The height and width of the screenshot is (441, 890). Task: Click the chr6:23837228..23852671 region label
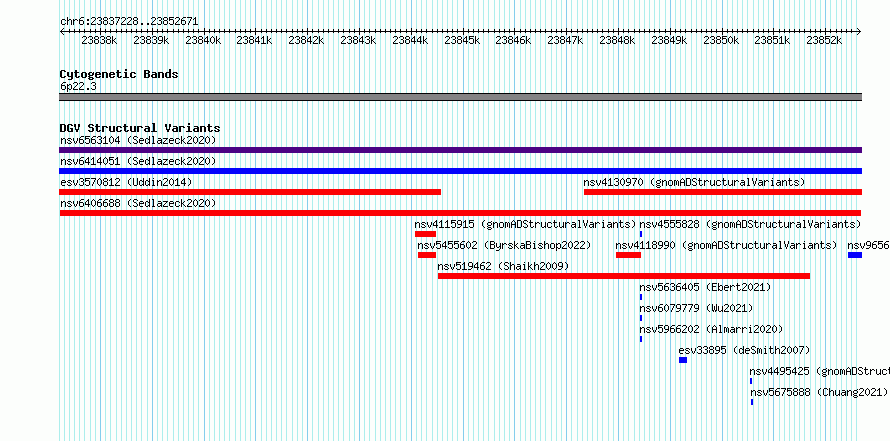coord(129,22)
